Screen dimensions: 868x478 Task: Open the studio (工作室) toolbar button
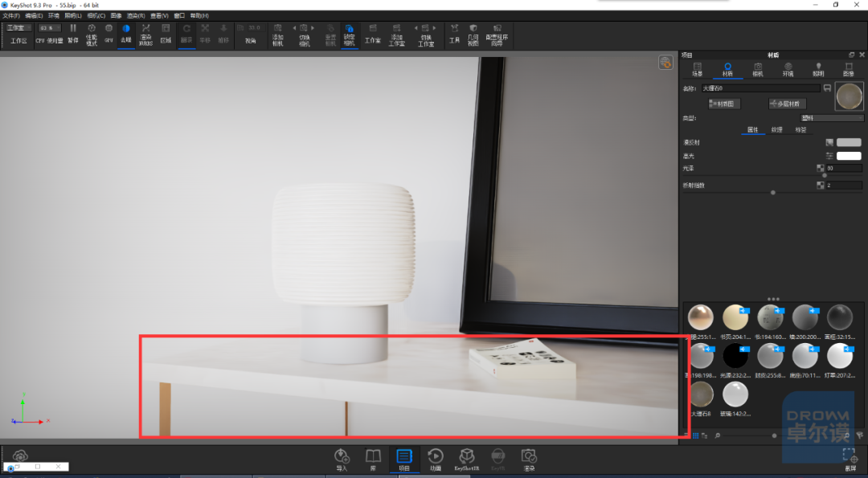click(373, 34)
